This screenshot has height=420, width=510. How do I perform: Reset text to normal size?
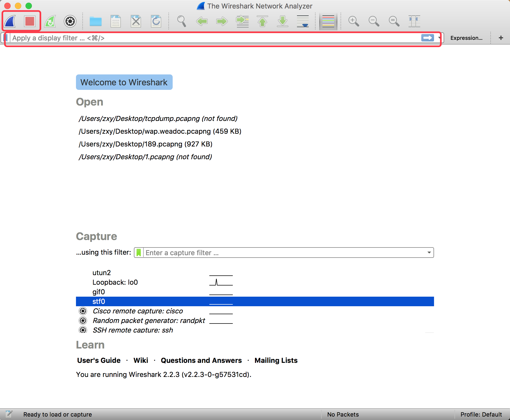394,21
